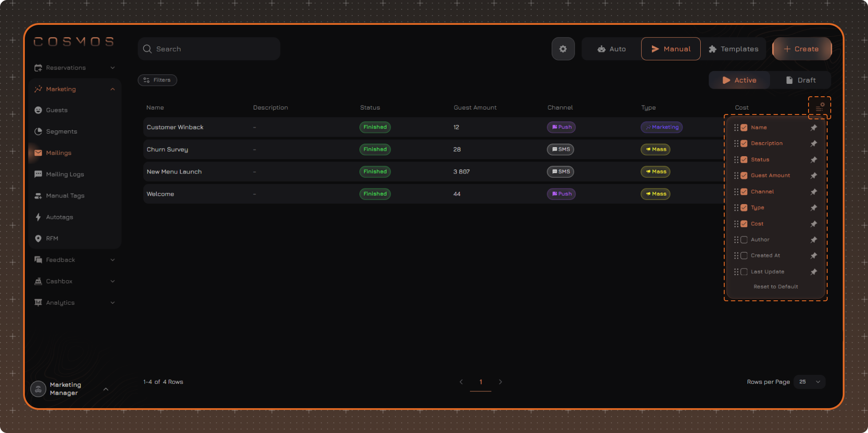The height and width of the screenshot is (433, 868).
Task: Open the column settings icon above the table
Action: point(820,107)
